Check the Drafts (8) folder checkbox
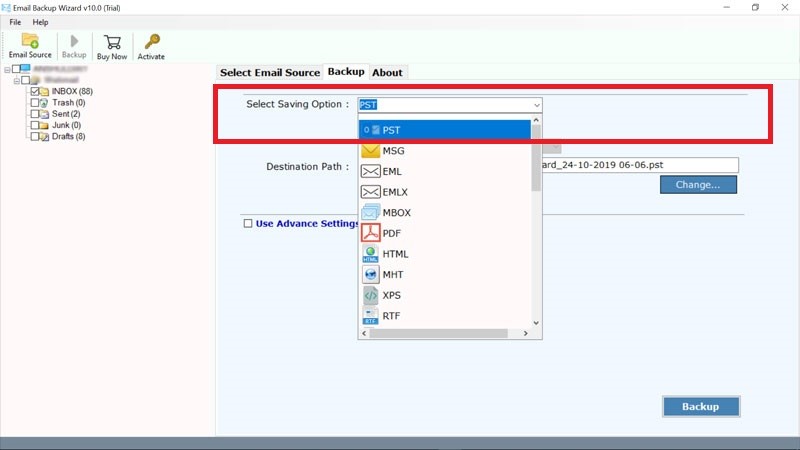 click(x=35, y=136)
